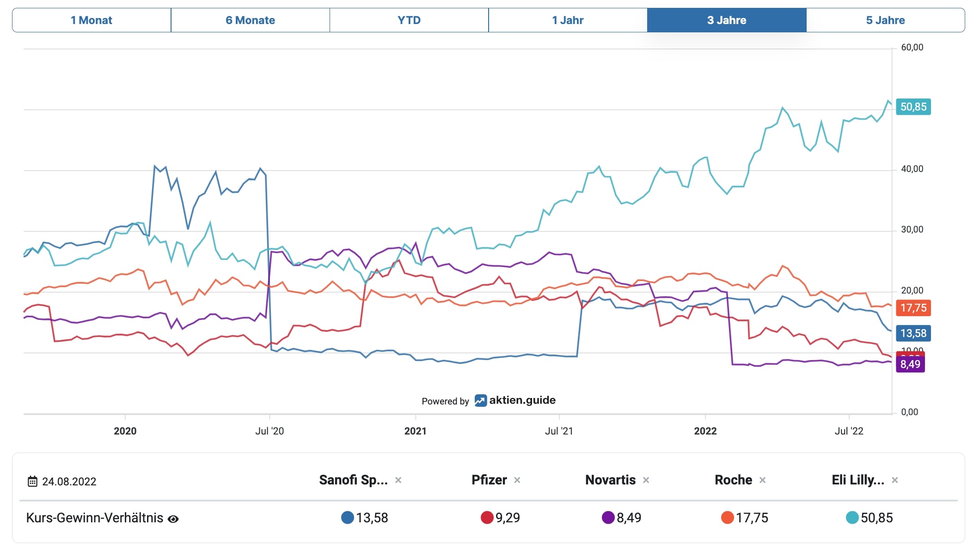The width and height of the screenshot is (980, 551).
Task: Click the Roche column header
Action: pos(733,480)
